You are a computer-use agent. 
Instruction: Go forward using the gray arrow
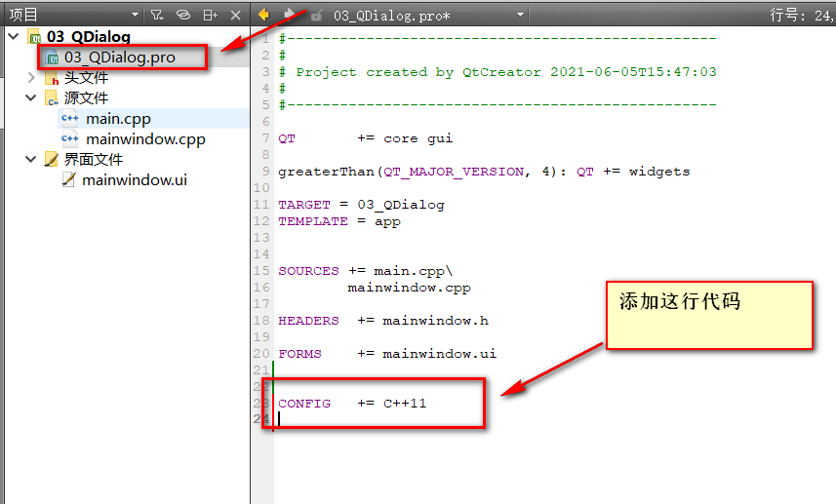coord(290,15)
